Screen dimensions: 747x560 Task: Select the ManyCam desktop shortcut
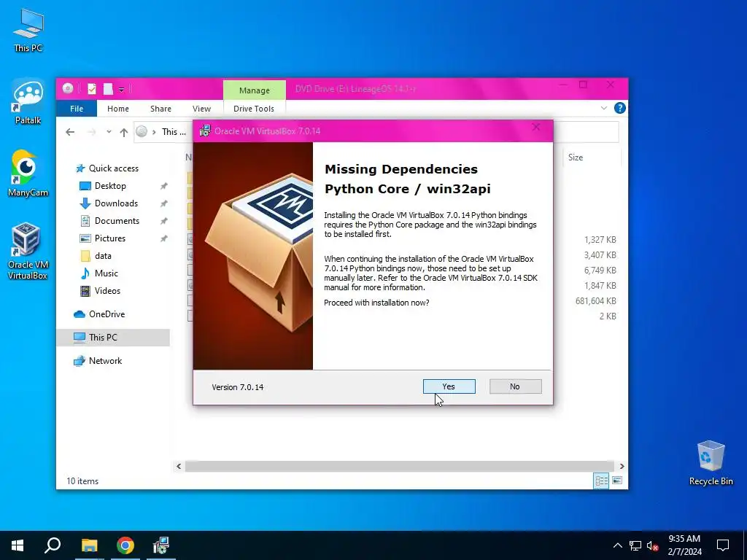coord(28,174)
